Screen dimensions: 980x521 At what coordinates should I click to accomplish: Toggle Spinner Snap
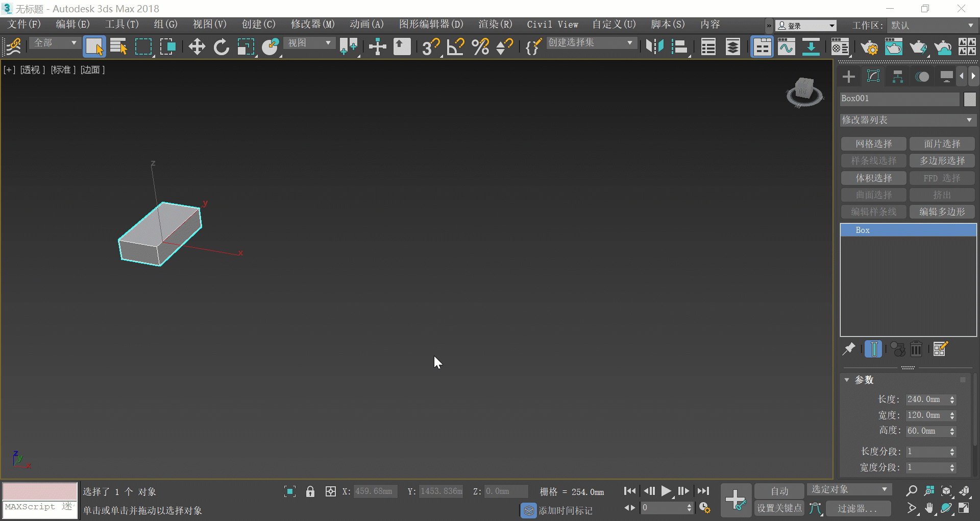(x=505, y=47)
